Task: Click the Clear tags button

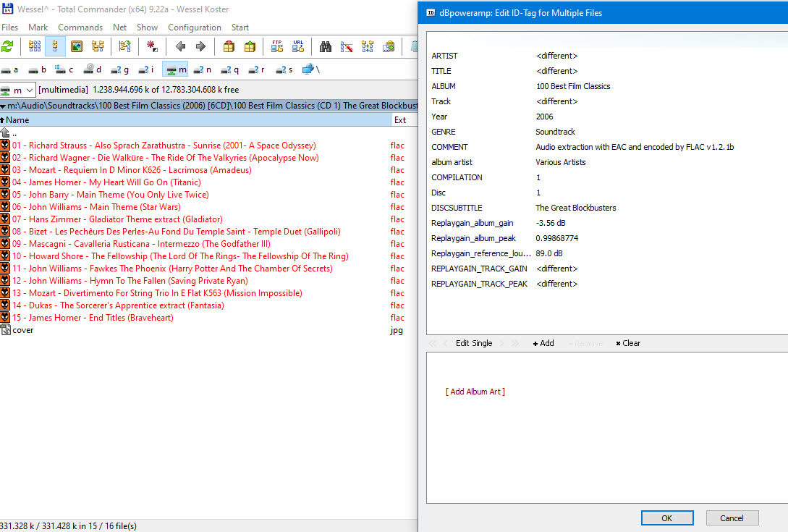Action: (x=628, y=343)
